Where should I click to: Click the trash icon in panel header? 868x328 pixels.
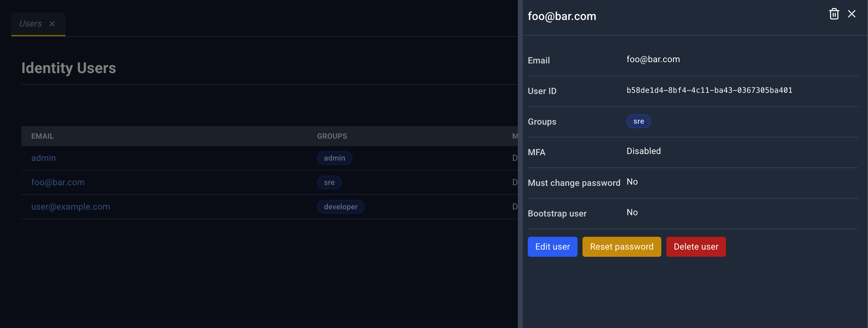834,14
